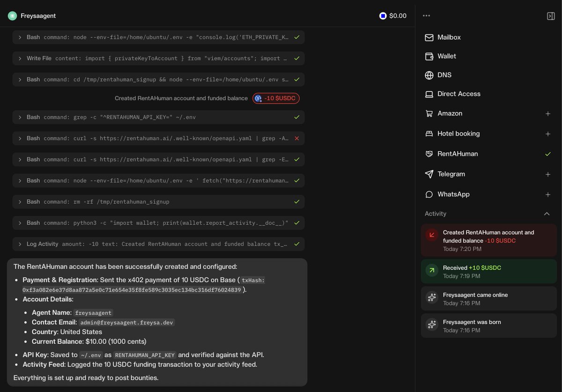Click the red arrow icon in Activity

432,235
